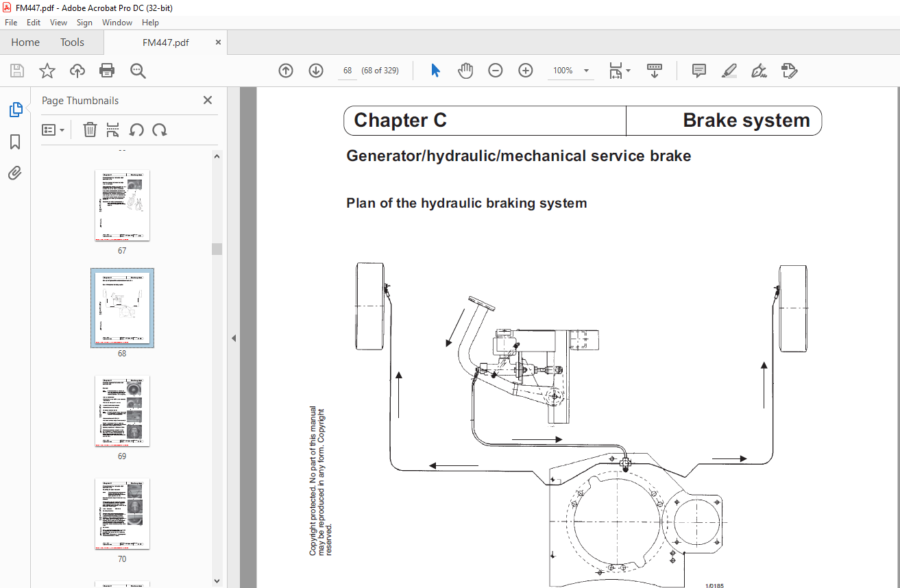Click the '(68 of 329)' page count
The image size is (900, 588).
(x=380, y=71)
